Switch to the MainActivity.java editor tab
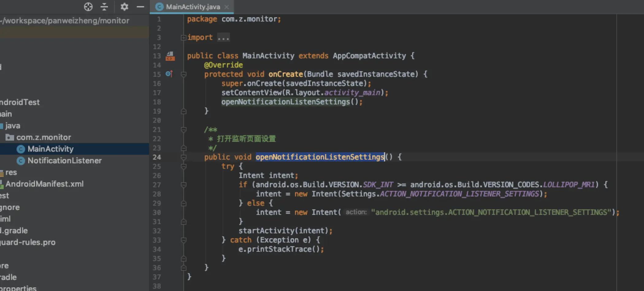 pyautogui.click(x=192, y=7)
